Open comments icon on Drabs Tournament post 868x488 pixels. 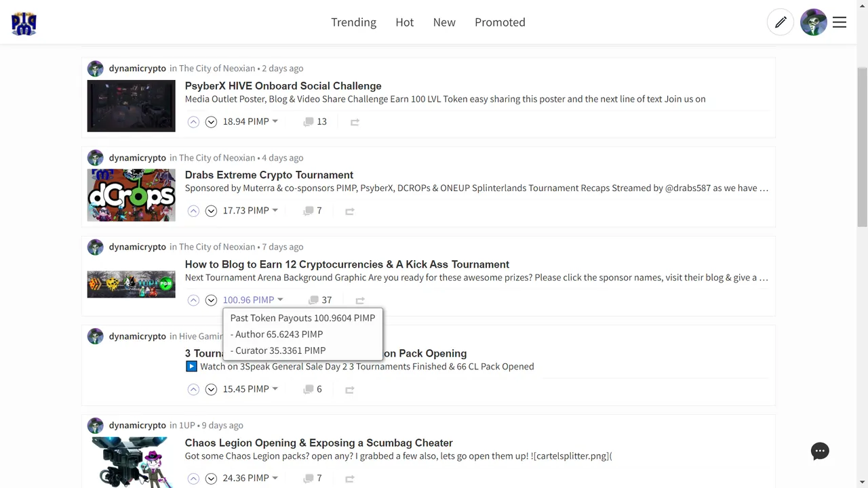click(309, 211)
